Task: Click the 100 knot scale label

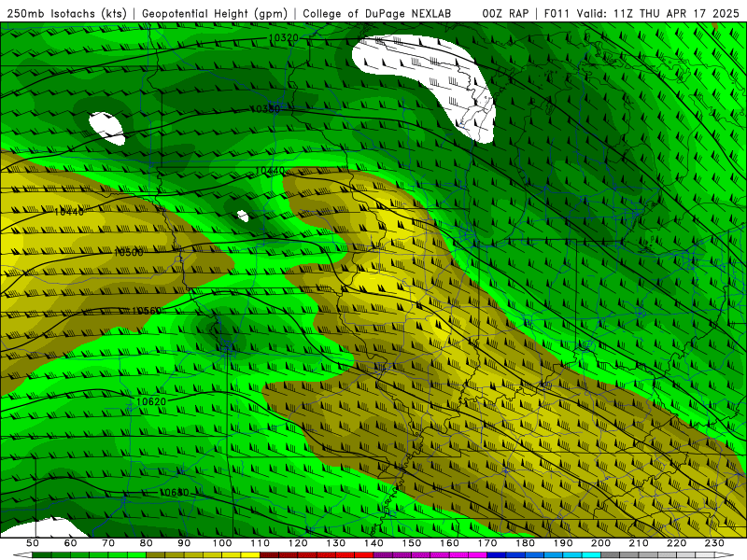Action: tap(222, 543)
